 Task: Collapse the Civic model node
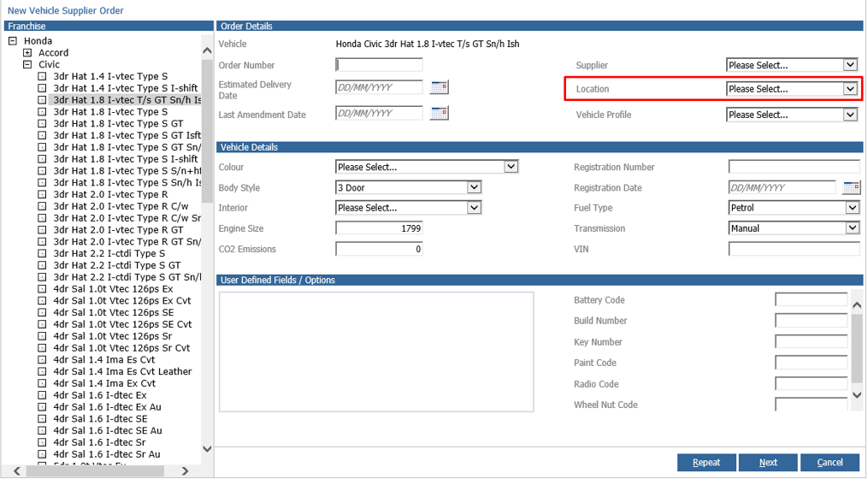[x=27, y=64]
